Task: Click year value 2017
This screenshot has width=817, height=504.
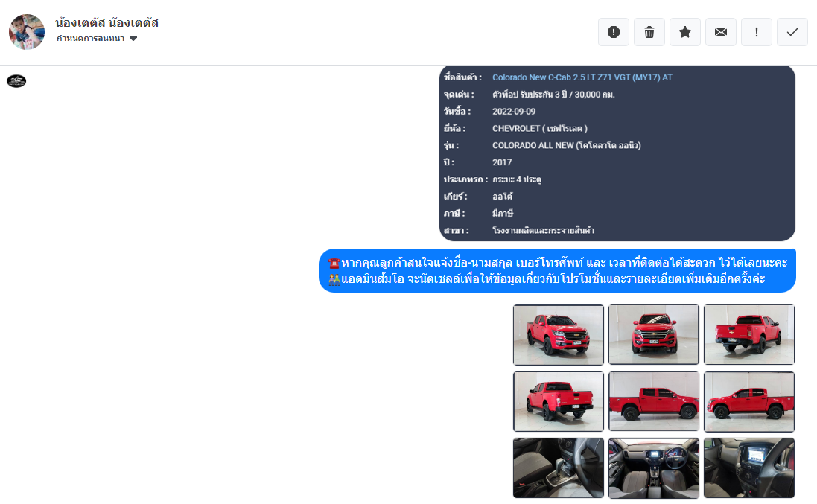Action: click(x=502, y=162)
